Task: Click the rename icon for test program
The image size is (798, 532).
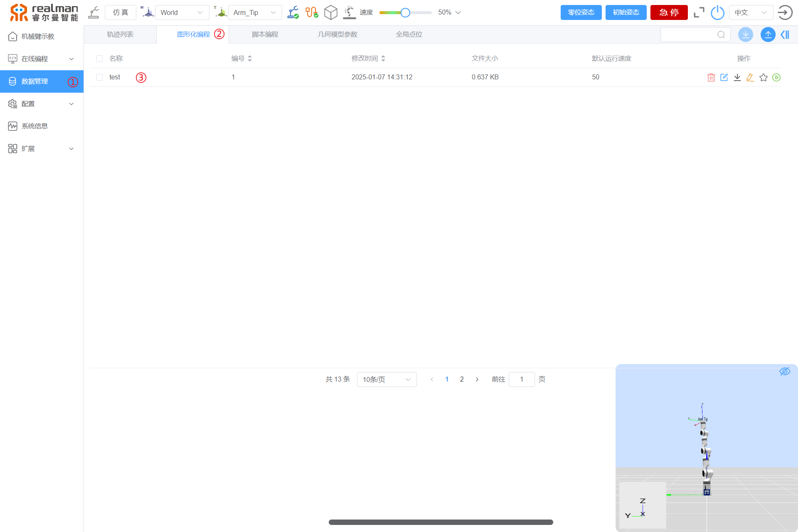Action: pos(750,76)
